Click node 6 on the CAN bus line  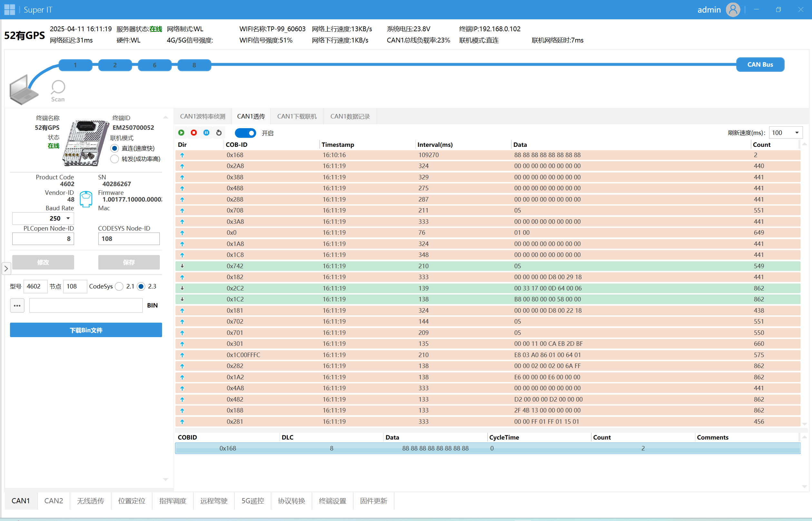[x=154, y=65]
